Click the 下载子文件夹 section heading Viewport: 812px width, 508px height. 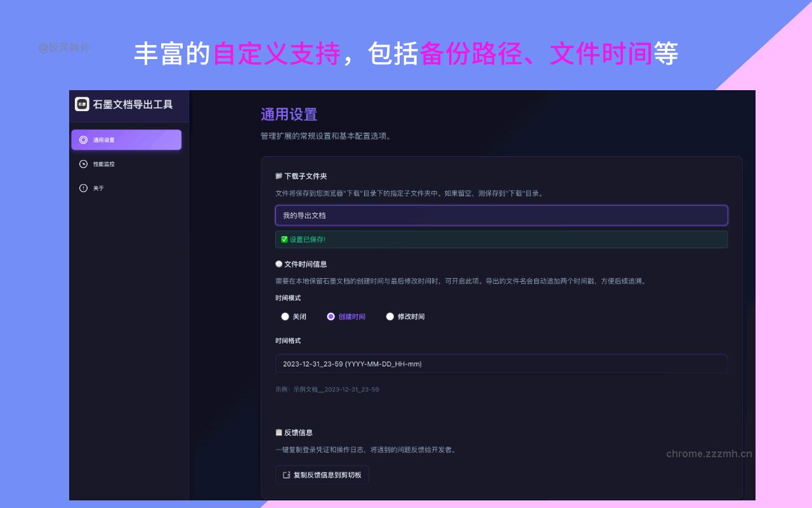click(306, 176)
